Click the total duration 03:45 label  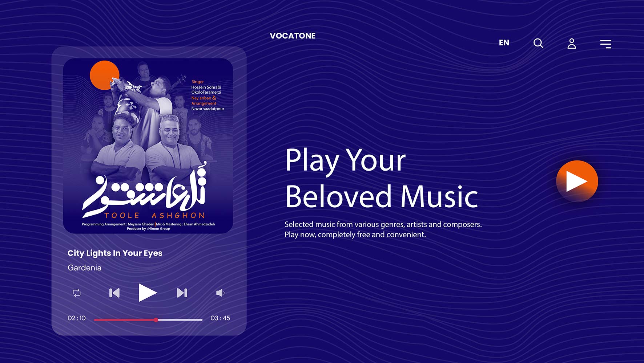220,318
